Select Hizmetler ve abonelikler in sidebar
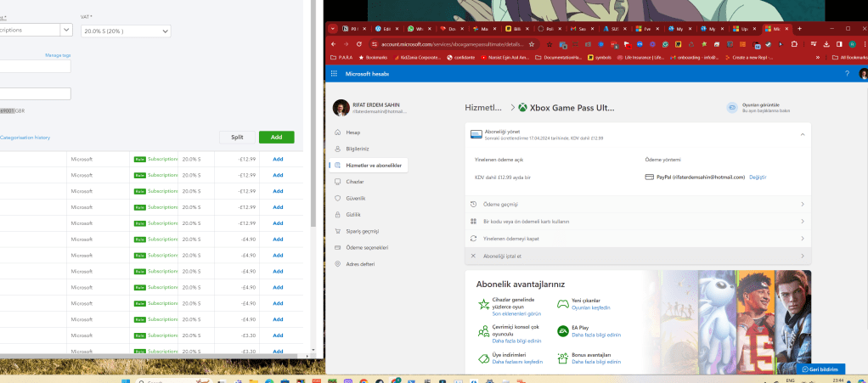 [368, 165]
